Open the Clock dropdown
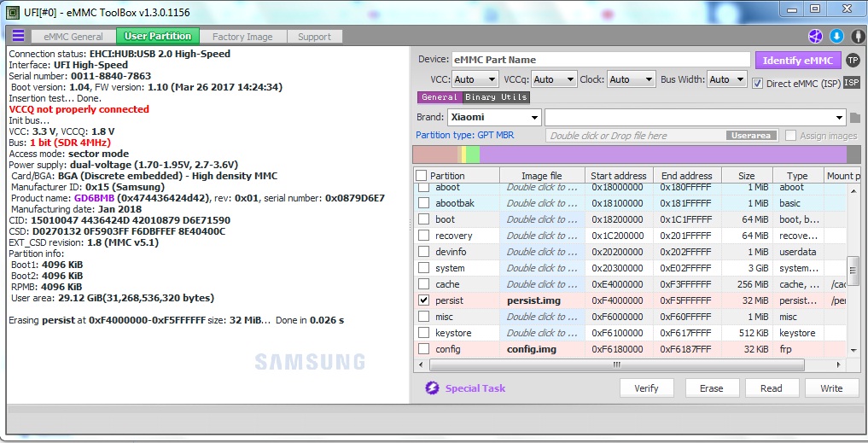Viewport: 868px width, 443px height. (631, 79)
